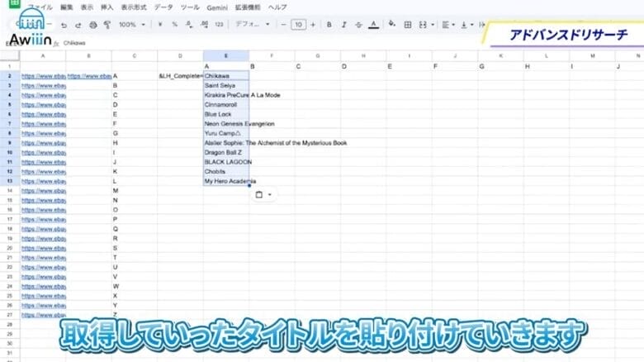Open the 表示 (View) menu
This screenshot has width=644, height=362.
[x=87, y=7]
